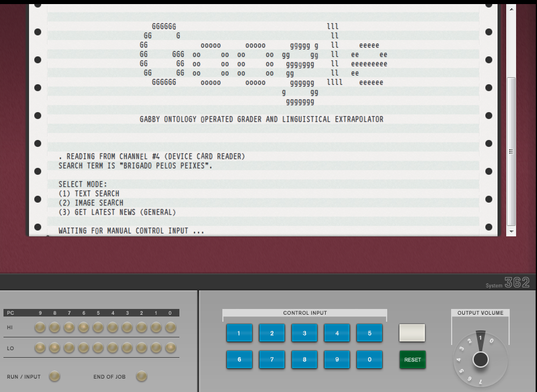Click the printout vertical scrollbar thumb

coord(511,151)
